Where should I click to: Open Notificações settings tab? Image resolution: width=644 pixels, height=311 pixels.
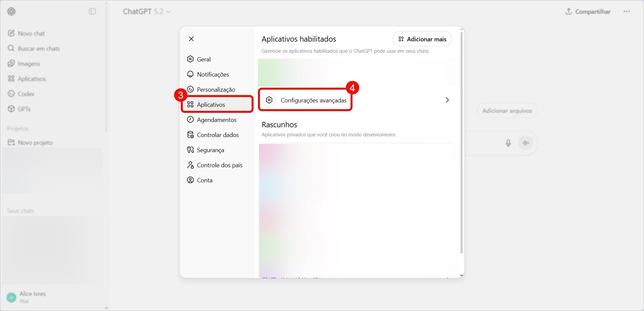(x=213, y=75)
